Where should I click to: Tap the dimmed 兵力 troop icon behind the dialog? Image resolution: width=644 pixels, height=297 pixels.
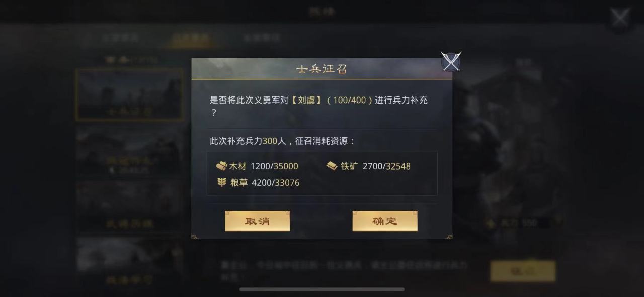[x=491, y=223]
